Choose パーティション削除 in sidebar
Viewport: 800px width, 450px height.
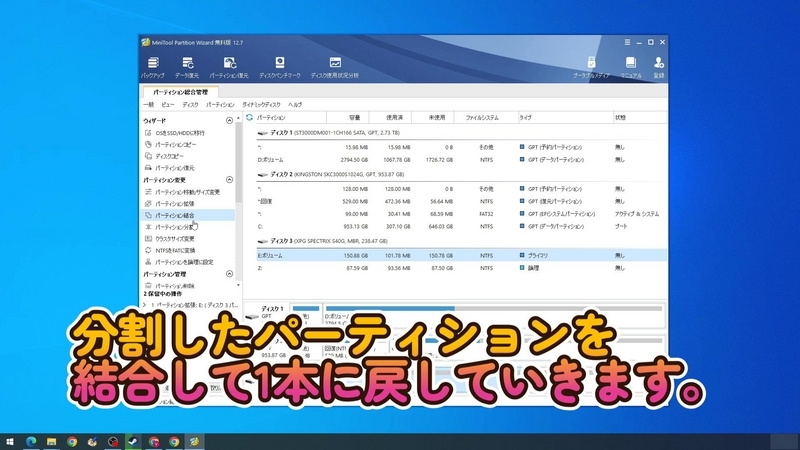169,286
